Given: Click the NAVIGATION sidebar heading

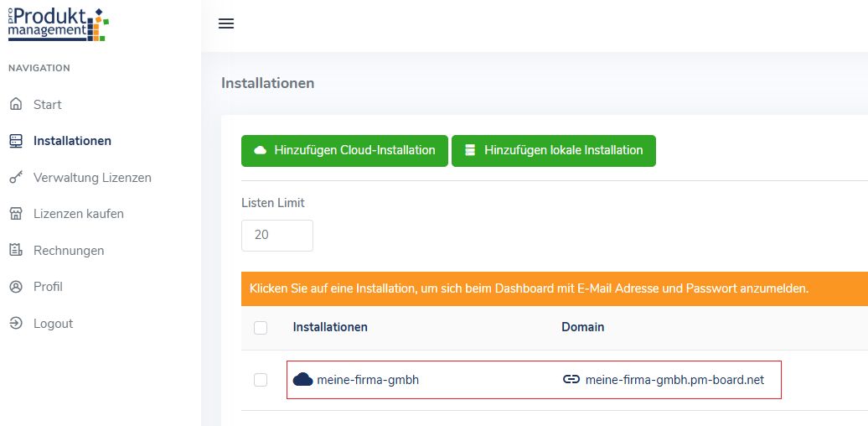Looking at the screenshot, I should click(x=39, y=68).
